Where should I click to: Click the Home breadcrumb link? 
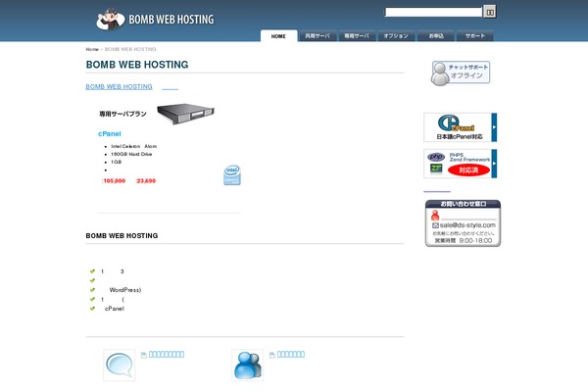tap(92, 49)
